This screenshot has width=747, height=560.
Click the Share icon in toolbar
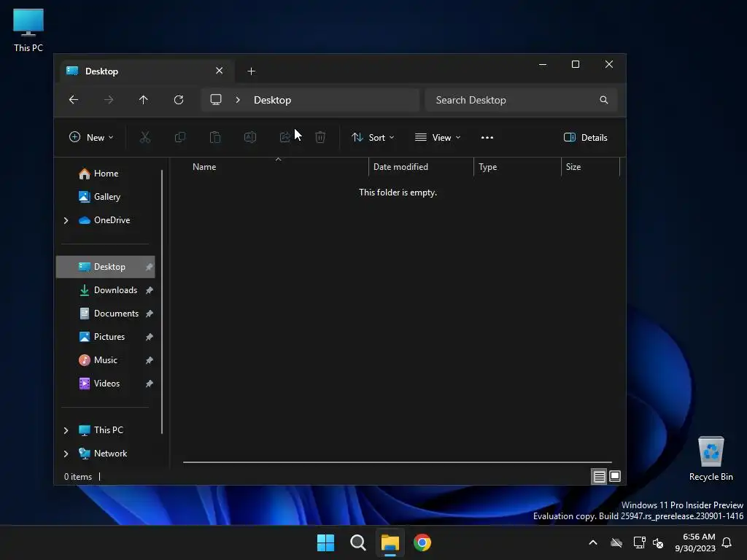285,138
